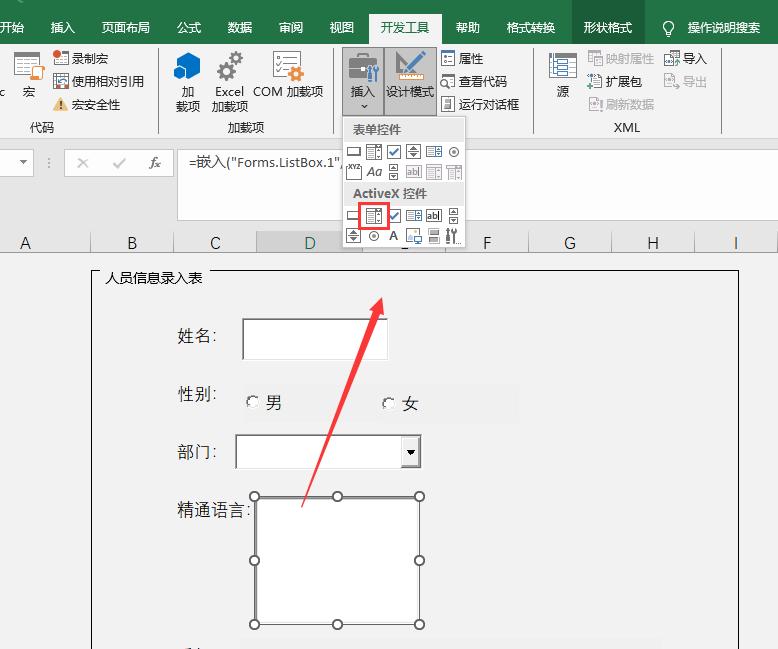Select the 精通语言 list box
The width and height of the screenshot is (778, 649).
pos(337,560)
